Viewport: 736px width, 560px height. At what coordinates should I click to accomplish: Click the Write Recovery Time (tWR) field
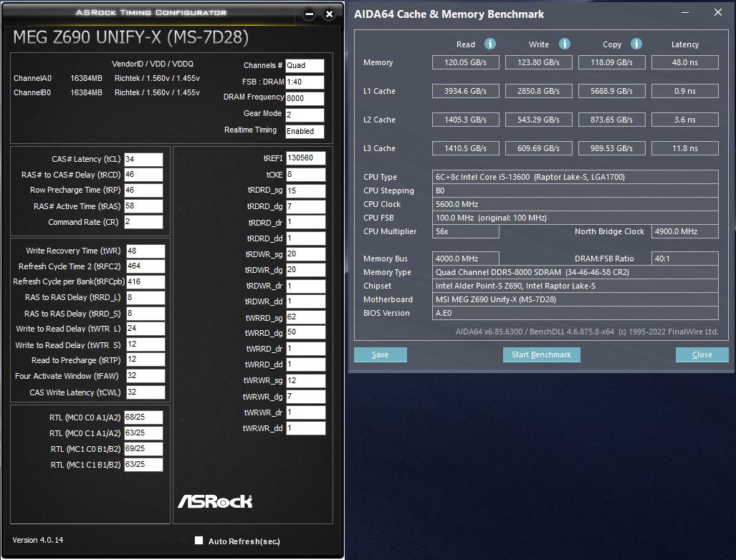pyautogui.click(x=145, y=251)
